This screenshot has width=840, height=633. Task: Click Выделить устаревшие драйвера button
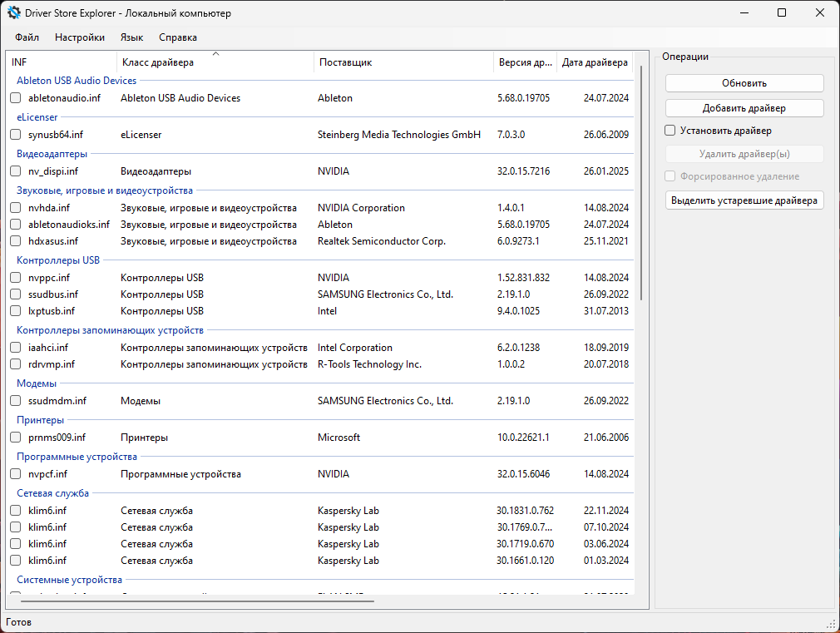pyautogui.click(x=744, y=200)
